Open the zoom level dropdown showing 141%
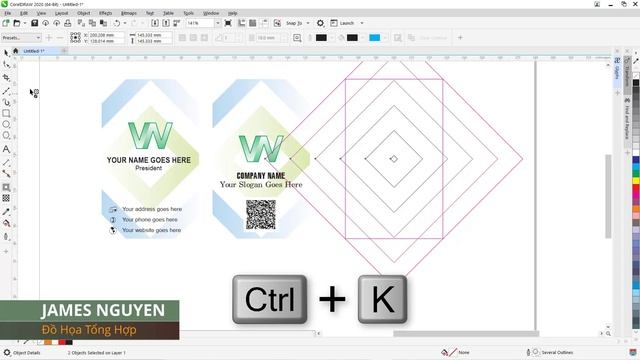The image size is (640, 360). (x=217, y=23)
